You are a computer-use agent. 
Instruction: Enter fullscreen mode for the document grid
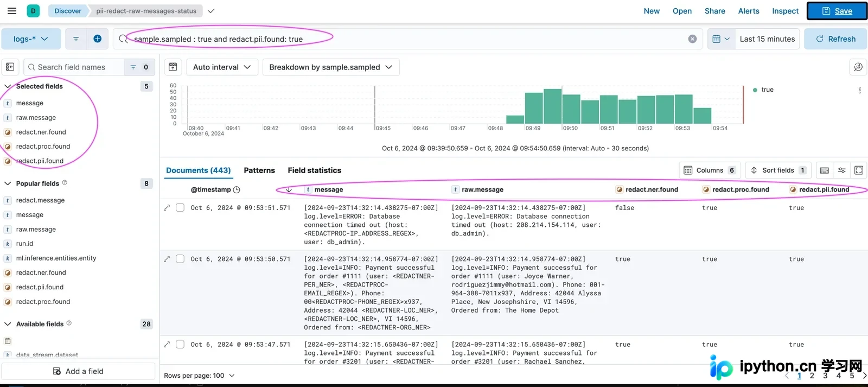[859, 170]
